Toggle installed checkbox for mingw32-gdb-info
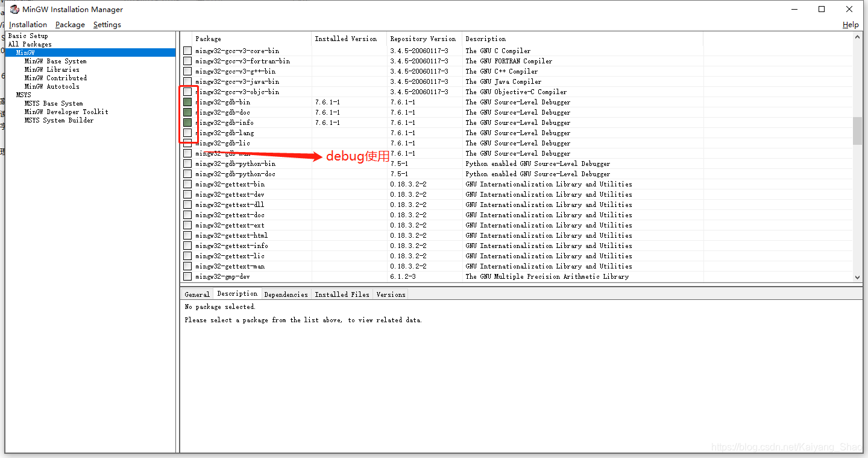 point(187,122)
